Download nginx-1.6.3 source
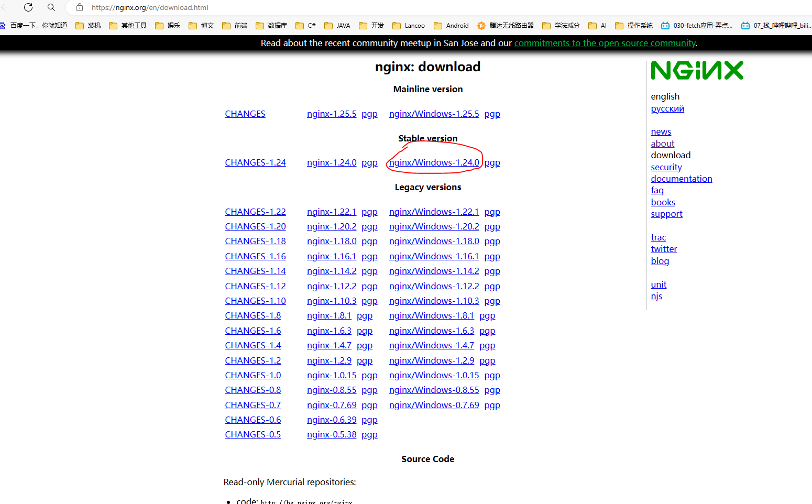 (x=329, y=331)
